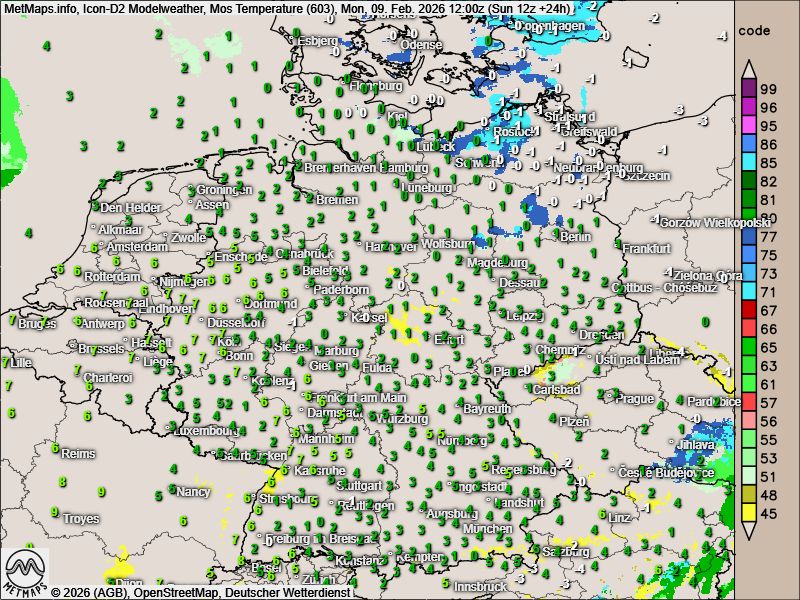Select the Innsbruck city label
The width and height of the screenshot is (800, 600).
483,586
